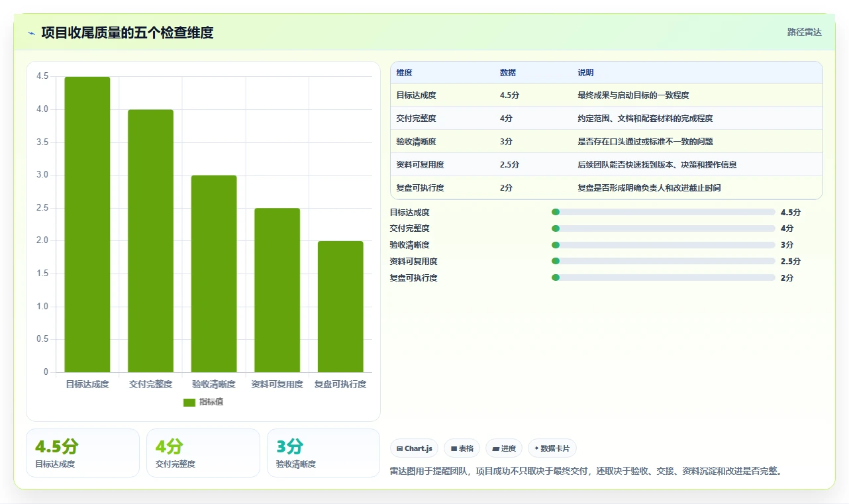Screen dimensions: 849x504
Task: Click the 路径雷达 label in the header
Action: (x=804, y=32)
